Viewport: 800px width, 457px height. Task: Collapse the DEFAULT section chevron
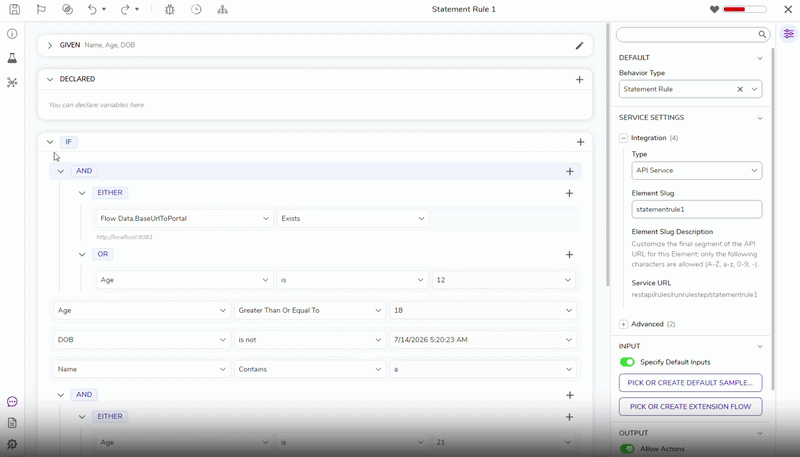point(760,58)
